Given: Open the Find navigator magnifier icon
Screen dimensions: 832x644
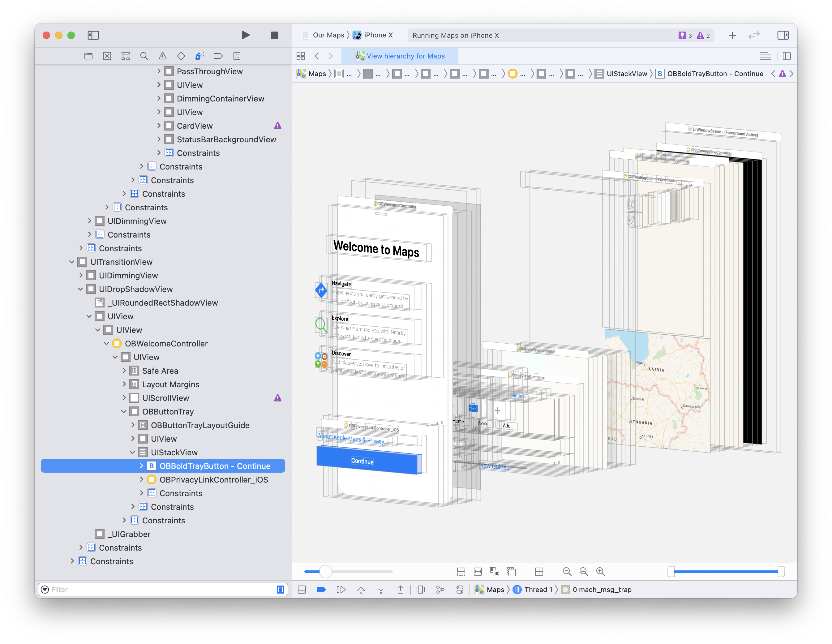Looking at the screenshot, I should click(x=144, y=56).
